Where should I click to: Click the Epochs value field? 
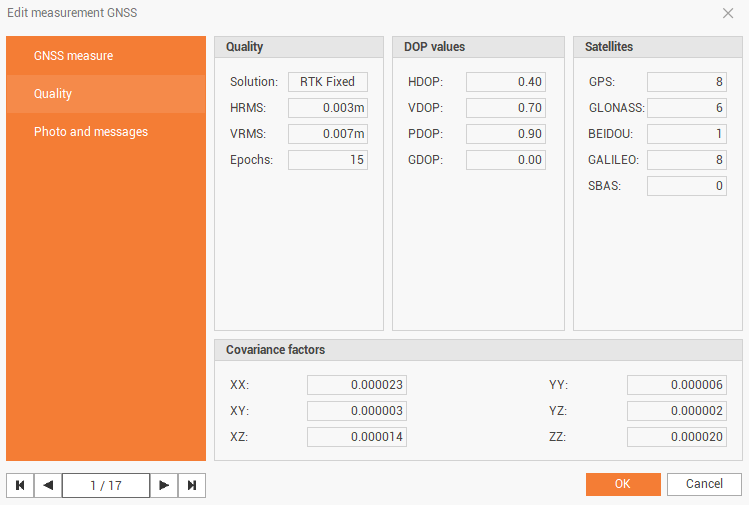point(327,160)
